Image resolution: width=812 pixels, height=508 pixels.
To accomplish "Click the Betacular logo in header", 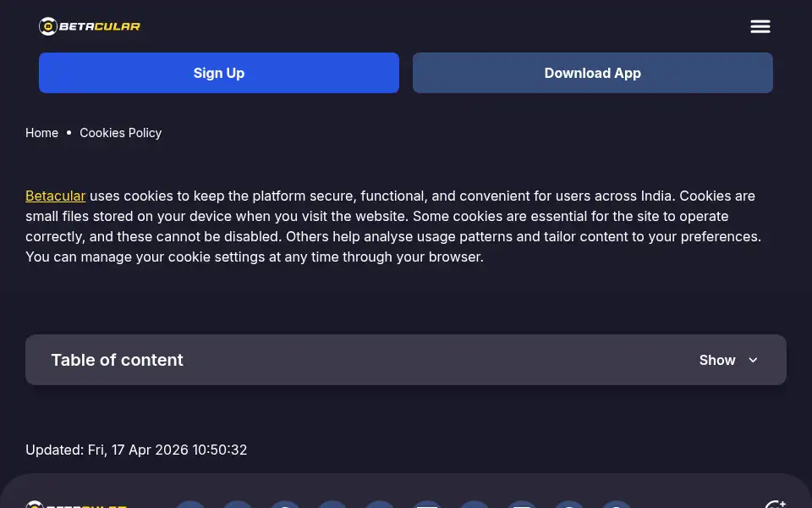I will [90, 26].
